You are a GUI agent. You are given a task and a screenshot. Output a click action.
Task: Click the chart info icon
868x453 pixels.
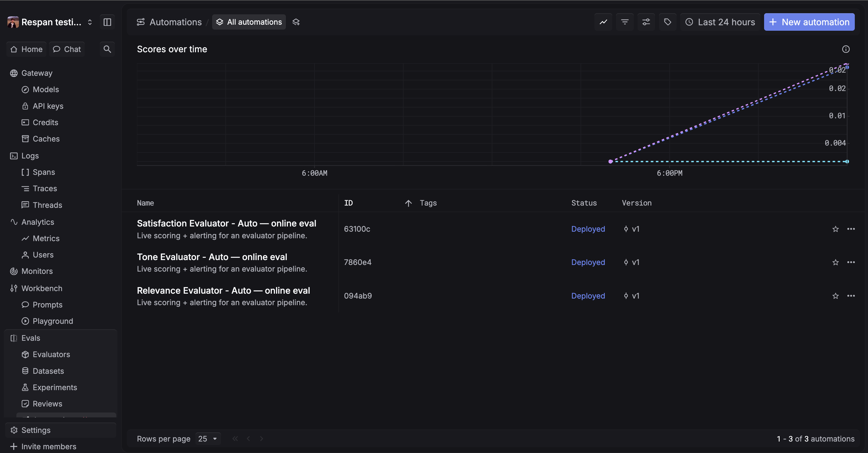[x=846, y=49]
